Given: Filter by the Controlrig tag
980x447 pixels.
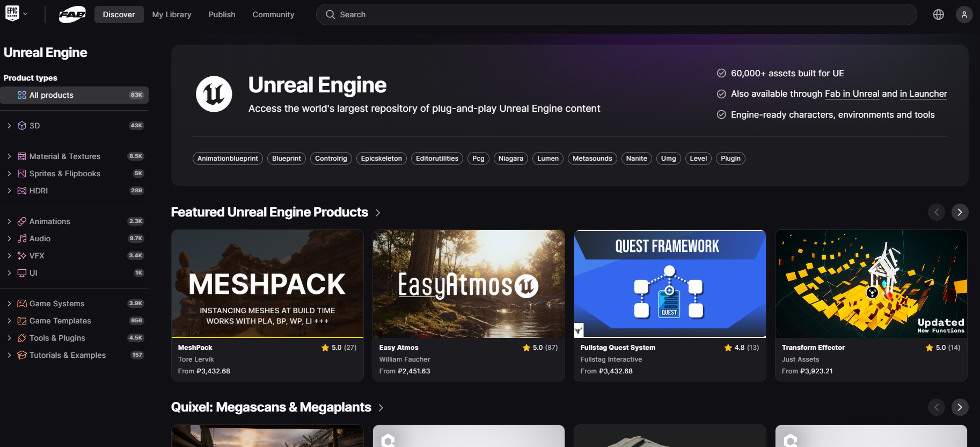Looking at the screenshot, I should pos(331,158).
